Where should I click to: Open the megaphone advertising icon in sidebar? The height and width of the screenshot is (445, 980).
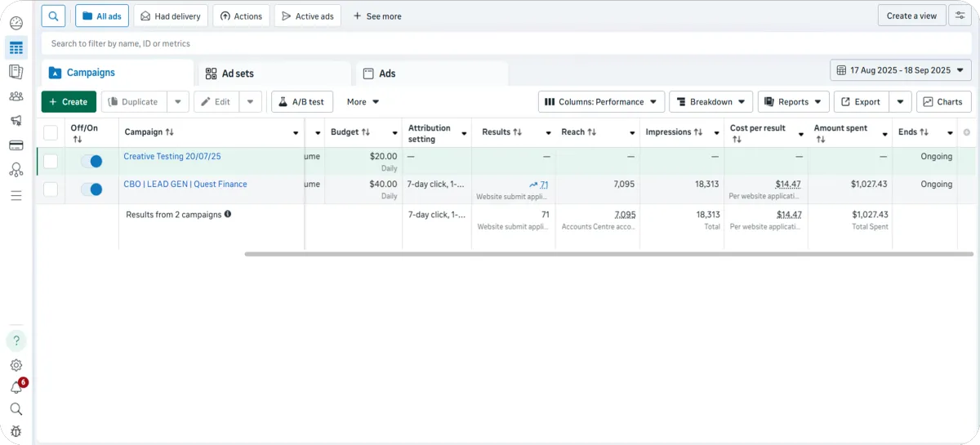click(16, 121)
